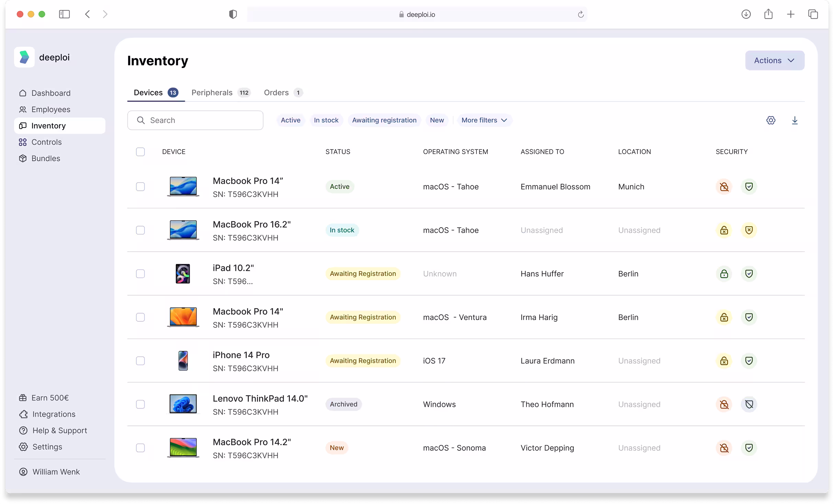The height and width of the screenshot is (504, 834).
Task: Click the browser share icon
Action: pyautogui.click(x=768, y=14)
